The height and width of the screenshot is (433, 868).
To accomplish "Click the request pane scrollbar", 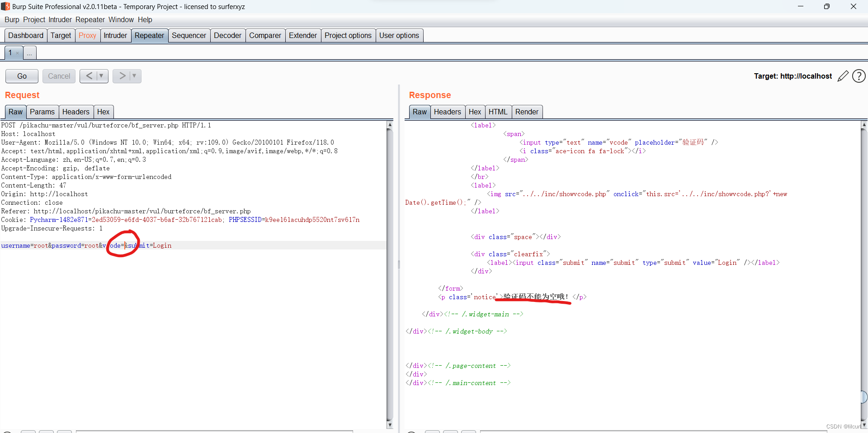I will 390,274.
